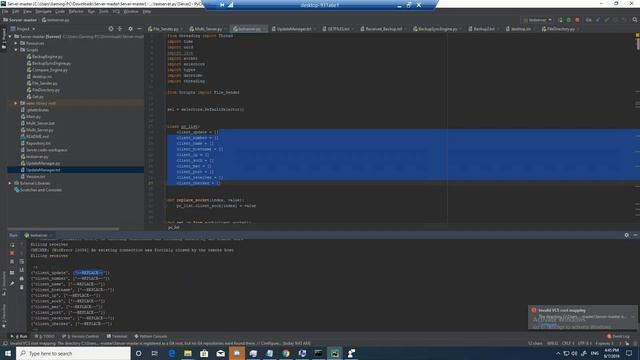Click the collapse-all icon in Project panel header
Image resolution: width=640 pixels, height=360 pixels.
(x=120, y=29)
